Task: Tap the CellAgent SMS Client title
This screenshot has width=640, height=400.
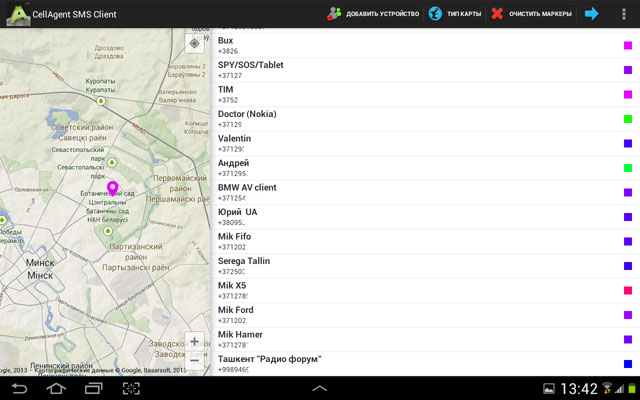Action: tap(74, 14)
